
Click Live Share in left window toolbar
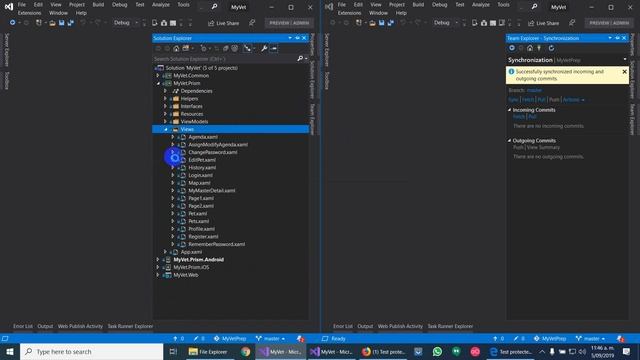(x=223, y=23)
